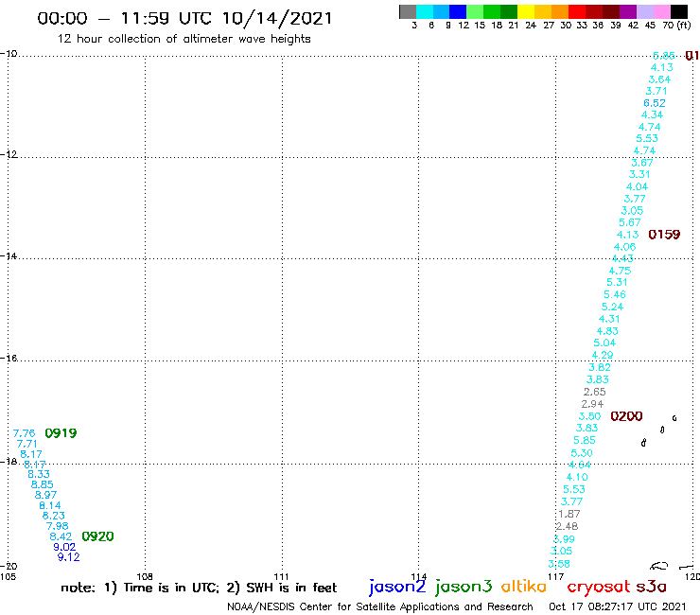Screen dimensions: 700x615
Task: Click the jason2 satellite label
Action: click(x=397, y=587)
